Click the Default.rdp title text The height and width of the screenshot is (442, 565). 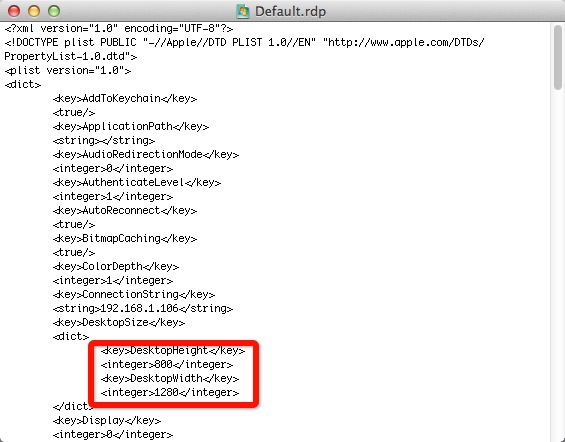pyautogui.click(x=290, y=12)
